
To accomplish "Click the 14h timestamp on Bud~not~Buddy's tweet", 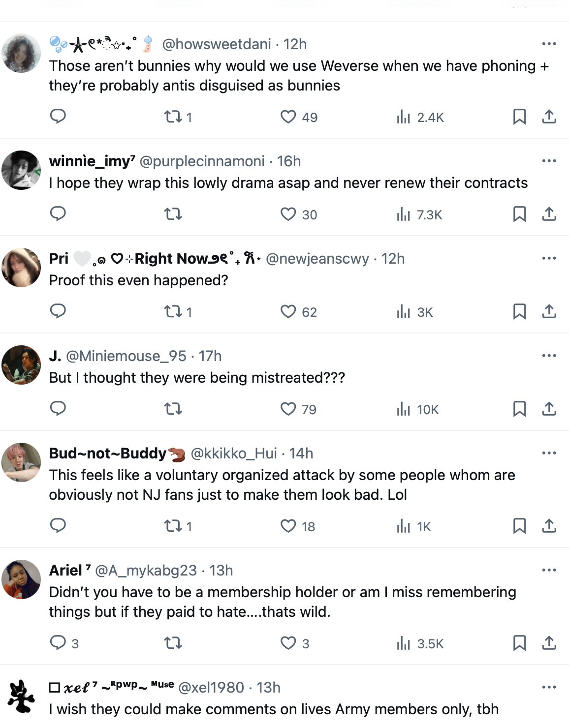I will coord(301,453).
